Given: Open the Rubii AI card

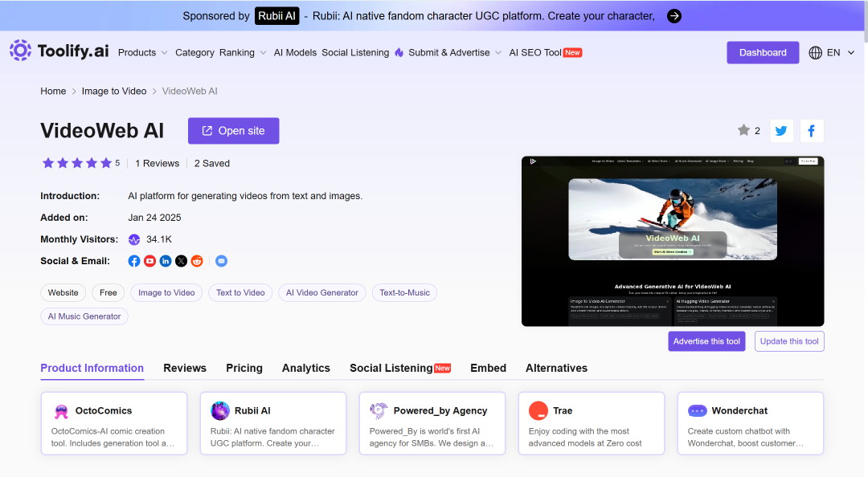Looking at the screenshot, I should point(273,423).
